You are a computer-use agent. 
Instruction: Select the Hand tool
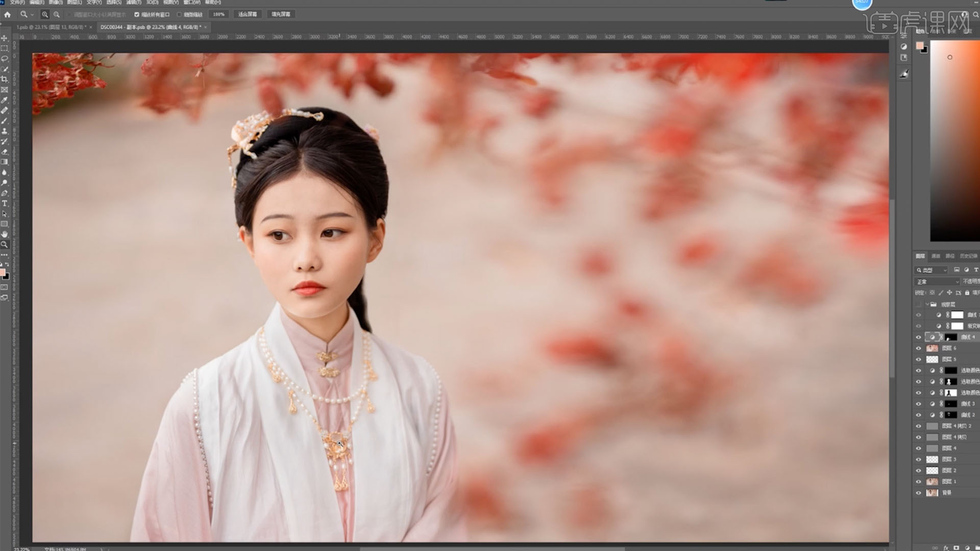pyautogui.click(x=5, y=234)
